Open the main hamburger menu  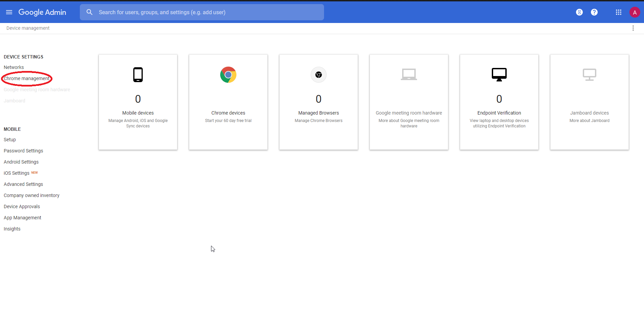coord(9,12)
